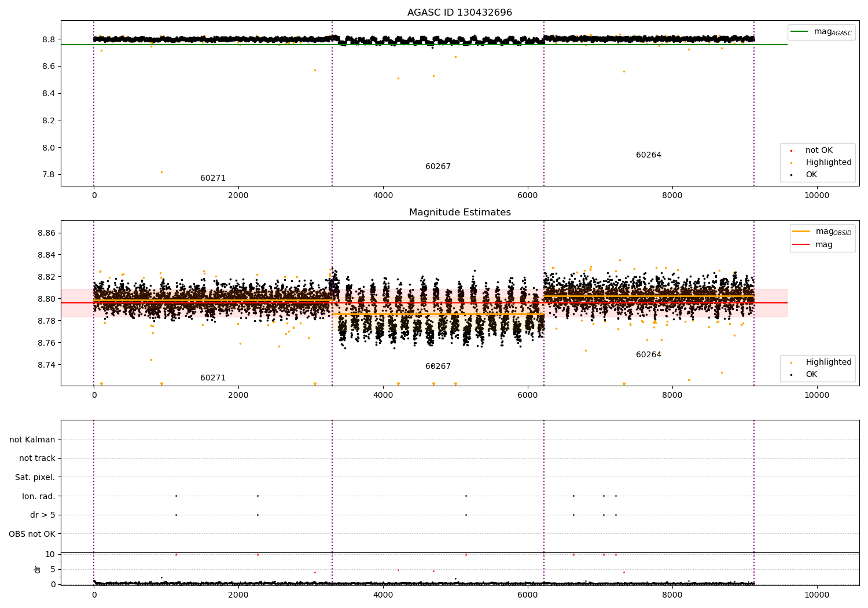868x608 pixels.
Task: Click the 'dr > 5' row label
Action: 43,515
